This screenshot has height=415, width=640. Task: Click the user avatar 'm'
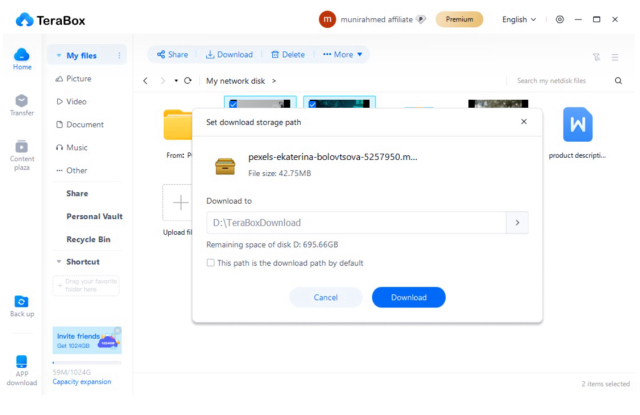coord(327,19)
